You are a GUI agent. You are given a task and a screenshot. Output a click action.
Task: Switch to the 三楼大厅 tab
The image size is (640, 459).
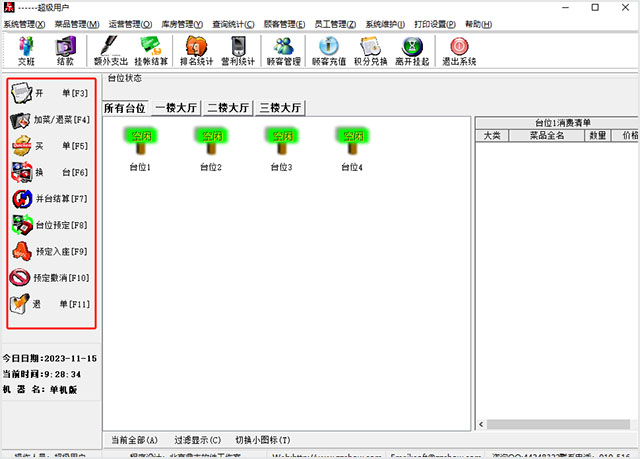point(280,108)
